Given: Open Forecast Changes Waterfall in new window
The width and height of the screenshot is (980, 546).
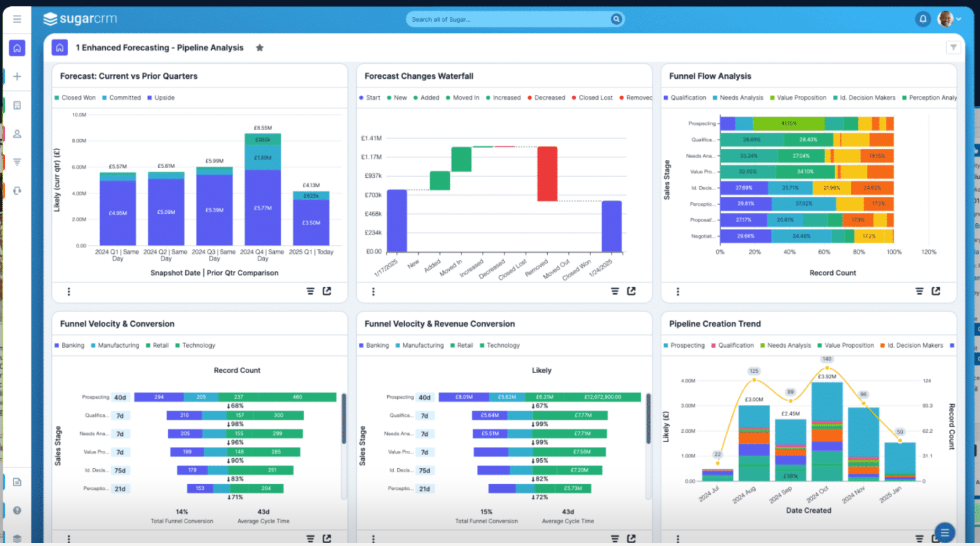Looking at the screenshot, I should click(631, 291).
